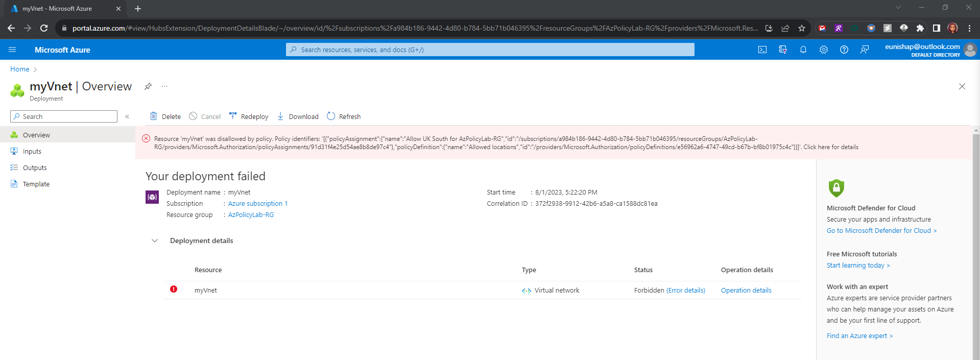Open portal settings gear

[x=823, y=50]
